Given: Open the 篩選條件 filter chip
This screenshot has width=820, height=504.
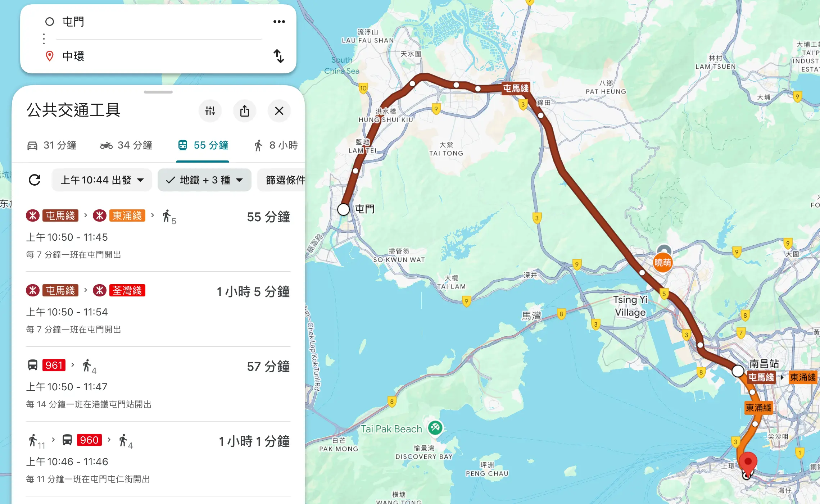Looking at the screenshot, I should click(282, 180).
